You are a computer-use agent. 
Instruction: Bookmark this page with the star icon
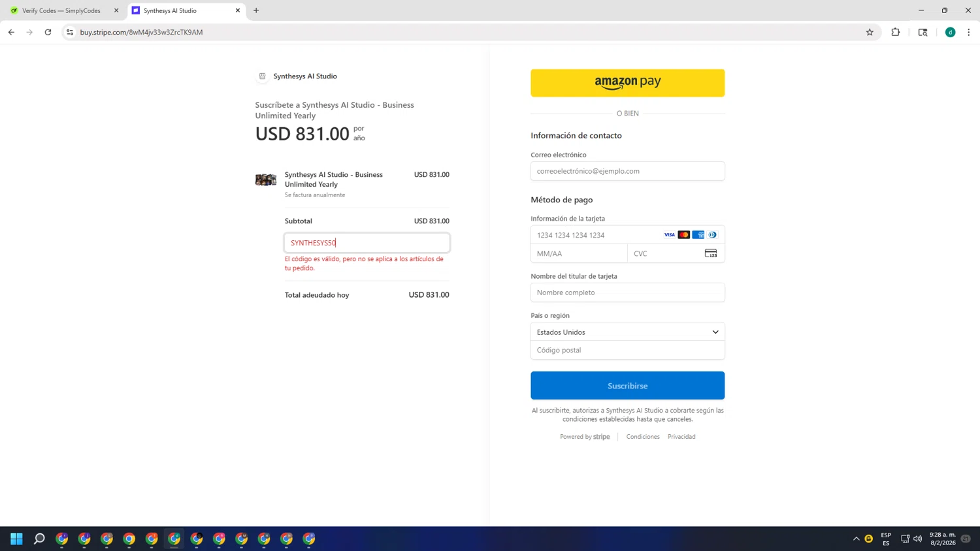point(870,32)
